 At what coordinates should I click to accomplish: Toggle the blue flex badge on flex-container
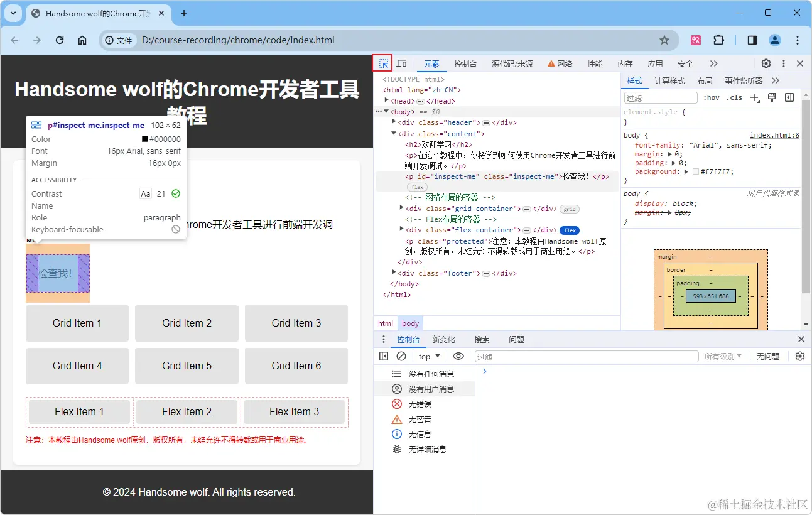click(x=569, y=230)
